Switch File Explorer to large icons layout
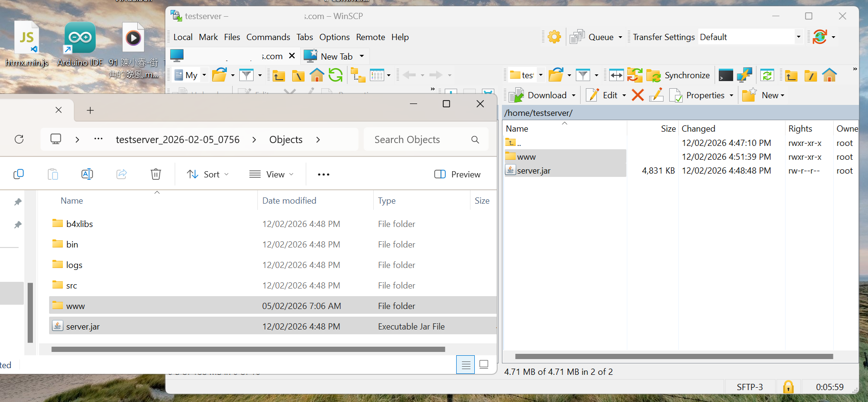868x402 pixels. [x=484, y=365]
